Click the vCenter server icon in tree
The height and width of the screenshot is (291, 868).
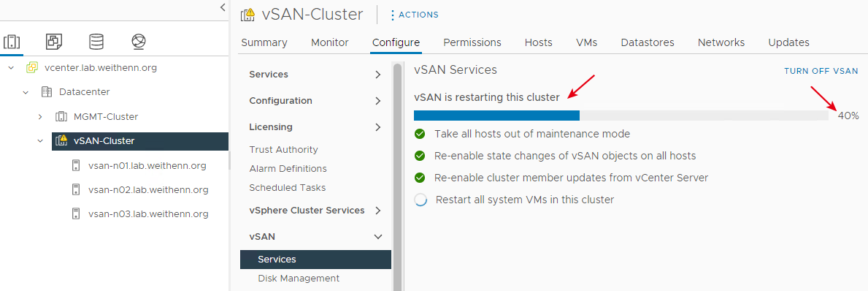pyautogui.click(x=32, y=68)
